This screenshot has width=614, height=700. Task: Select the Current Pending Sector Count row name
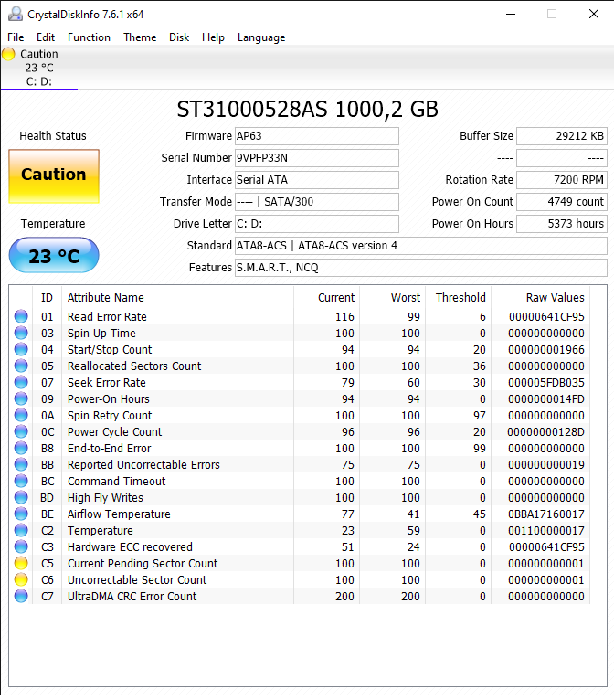pyautogui.click(x=143, y=564)
